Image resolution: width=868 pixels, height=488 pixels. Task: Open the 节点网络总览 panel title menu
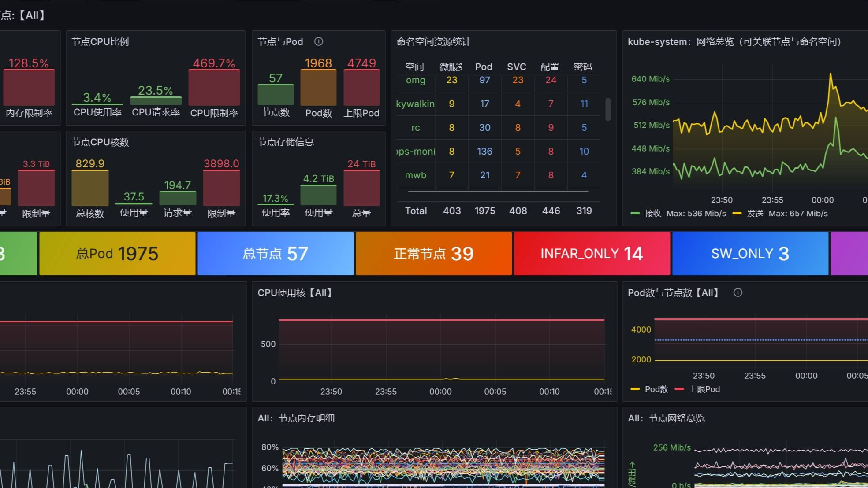667,418
